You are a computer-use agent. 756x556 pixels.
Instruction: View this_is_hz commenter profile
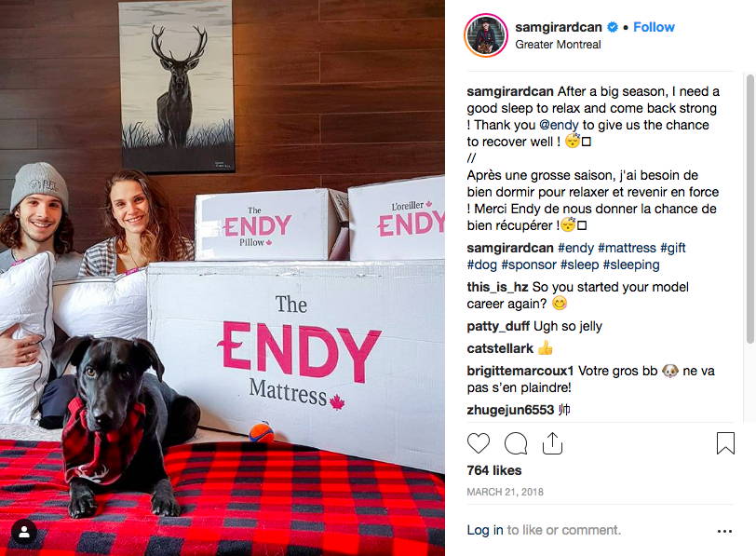[x=497, y=287]
